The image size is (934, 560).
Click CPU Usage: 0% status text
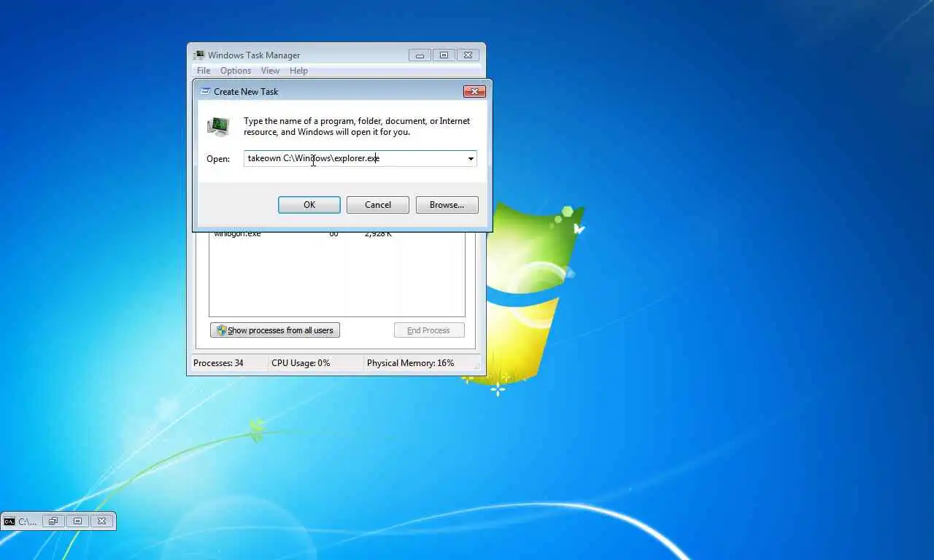pos(301,363)
